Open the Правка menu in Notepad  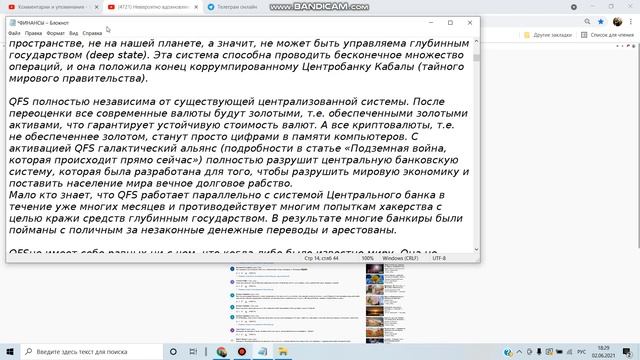coord(33,33)
